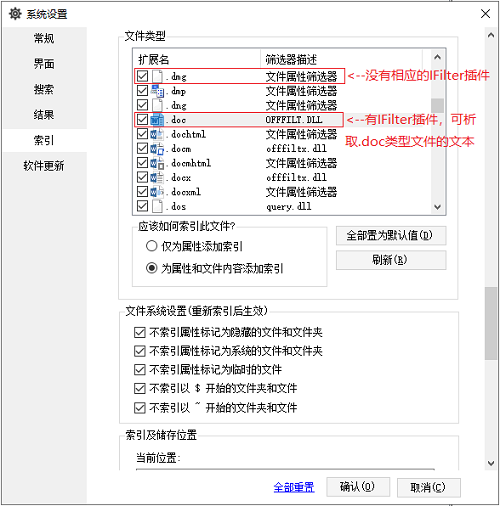Open the 软件更新 settings tab

pyautogui.click(x=45, y=166)
